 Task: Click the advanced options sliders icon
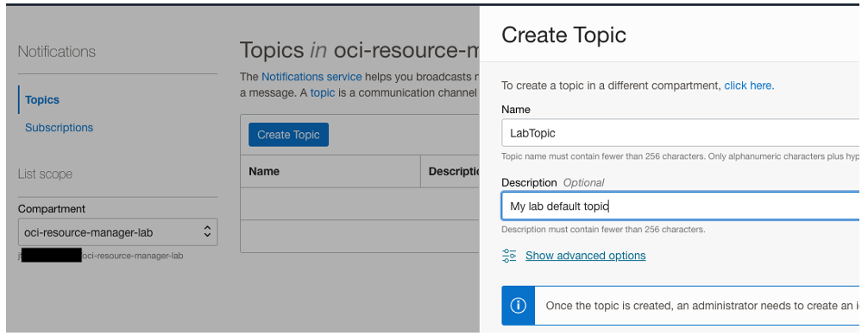click(x=509, y=255)
